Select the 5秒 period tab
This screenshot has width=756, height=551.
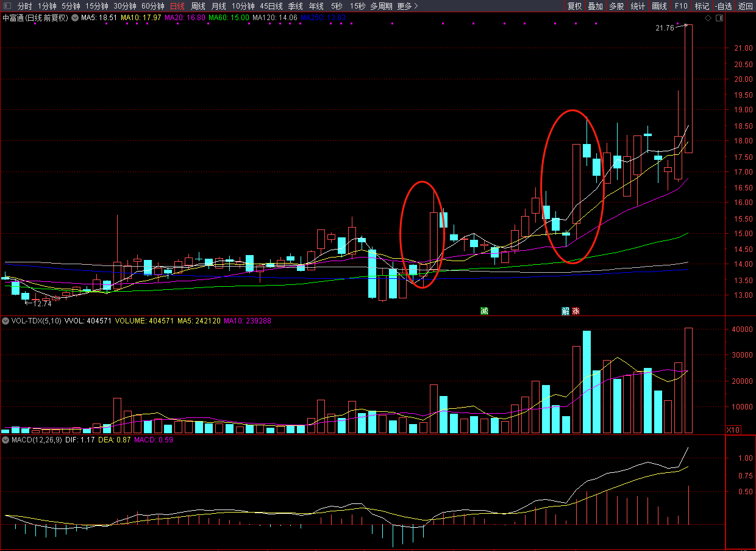(x=337, y=6)
